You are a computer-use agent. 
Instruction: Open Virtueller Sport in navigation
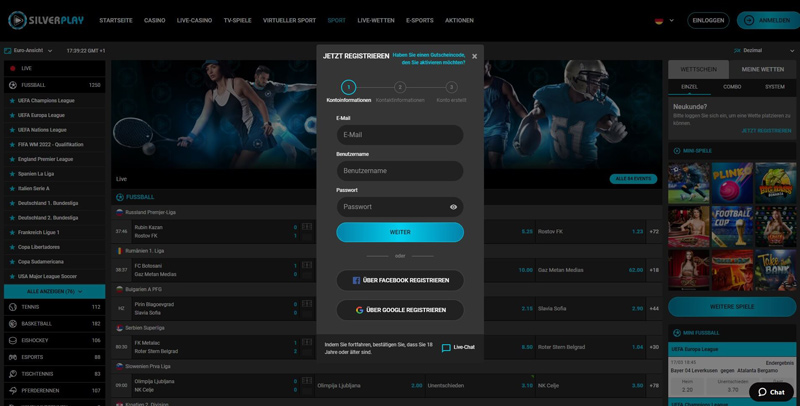(289, 20)
